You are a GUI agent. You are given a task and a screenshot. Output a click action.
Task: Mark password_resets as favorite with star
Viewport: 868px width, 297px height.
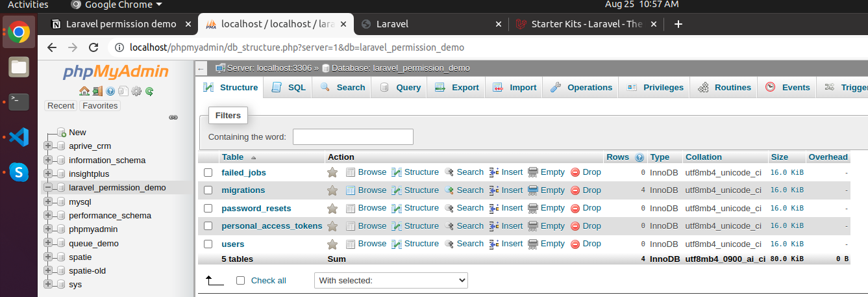point(332,208)
